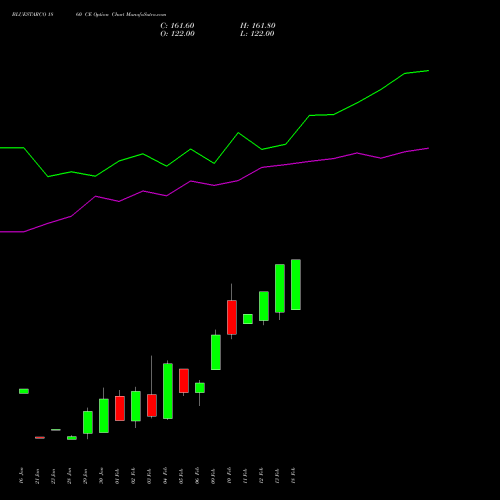Select the green candle above 13 Feb
The height and width of the screenshot is (500, 500).
[x=280, y=288]
